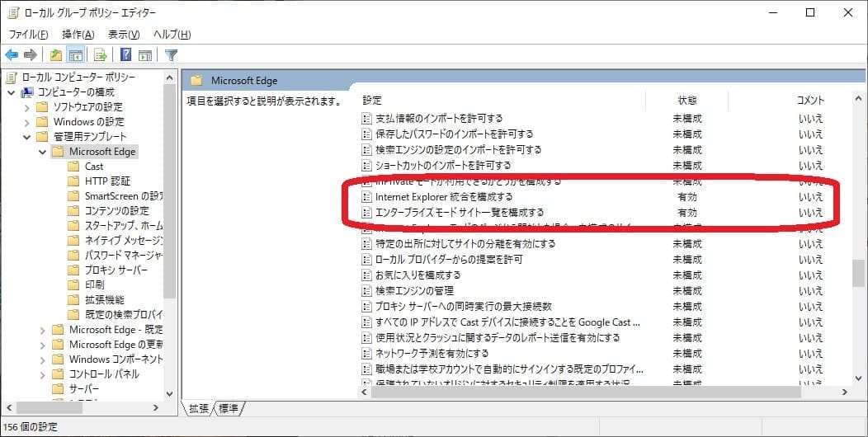Toggle the action pane toolbar icon
The height and width of the screenshot is (437, 868).
pos(145,54)
